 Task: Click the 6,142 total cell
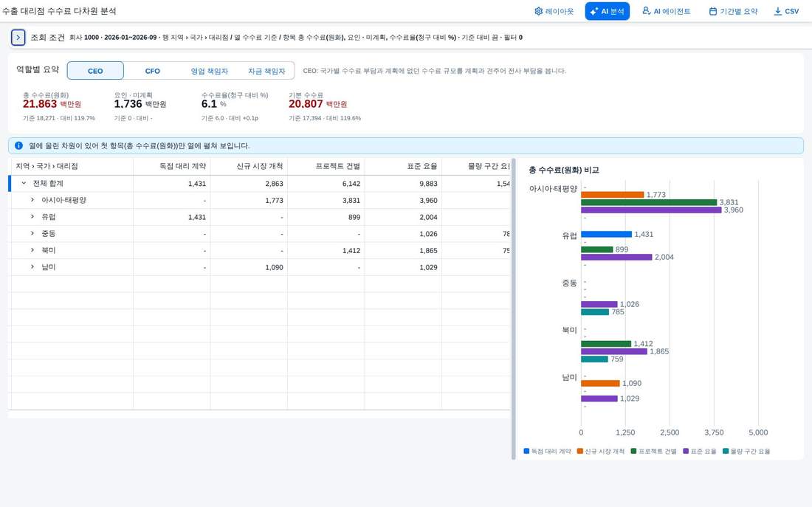click(326, 183)
